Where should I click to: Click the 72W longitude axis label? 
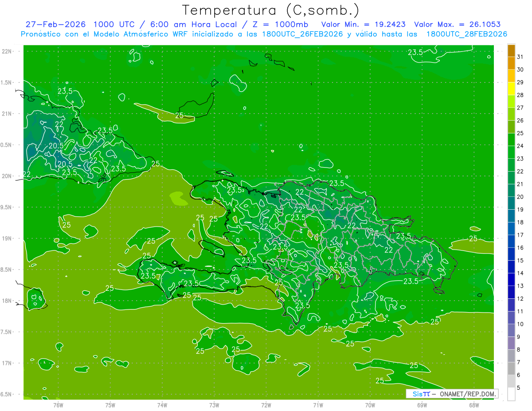click(266, 405)
